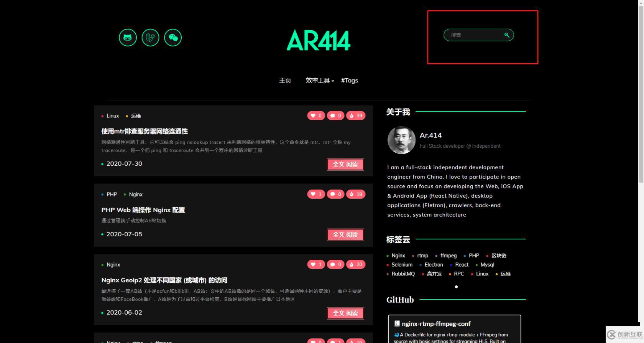This screenshot has width=644, height=343.
Task: Select the 区块链 tag in the tag cloud
Action: tap(499, 256)
